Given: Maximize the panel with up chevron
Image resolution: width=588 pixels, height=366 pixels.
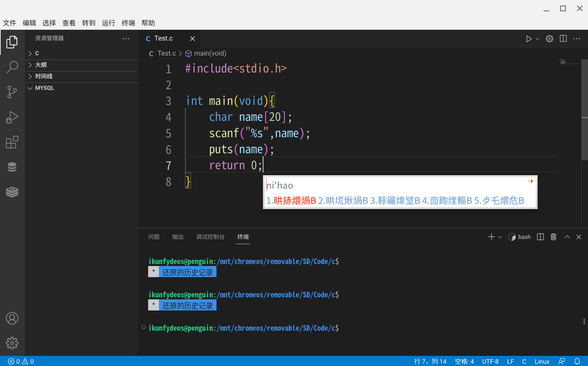Looking at the screenshot, I should pos(567,237).
